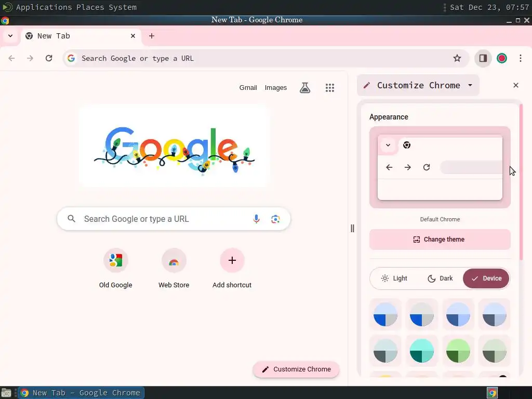The height and width of the screenshot is (399, 532).
Task: Reload the current page
Action: click(x=49, y=58)
